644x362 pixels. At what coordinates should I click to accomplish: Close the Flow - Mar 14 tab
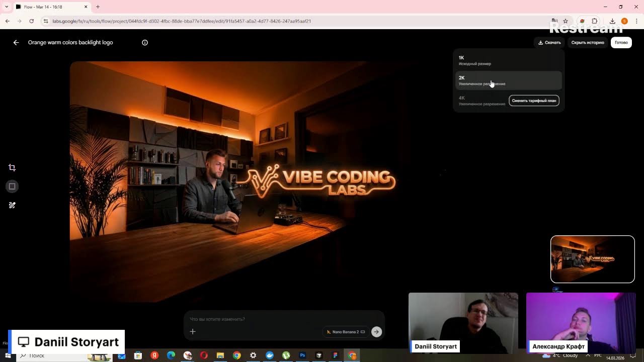[x=86, y=7]
